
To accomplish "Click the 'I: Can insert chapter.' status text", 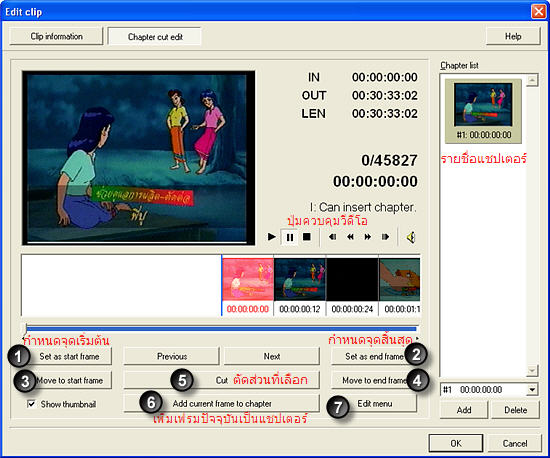I will point(363,207).
